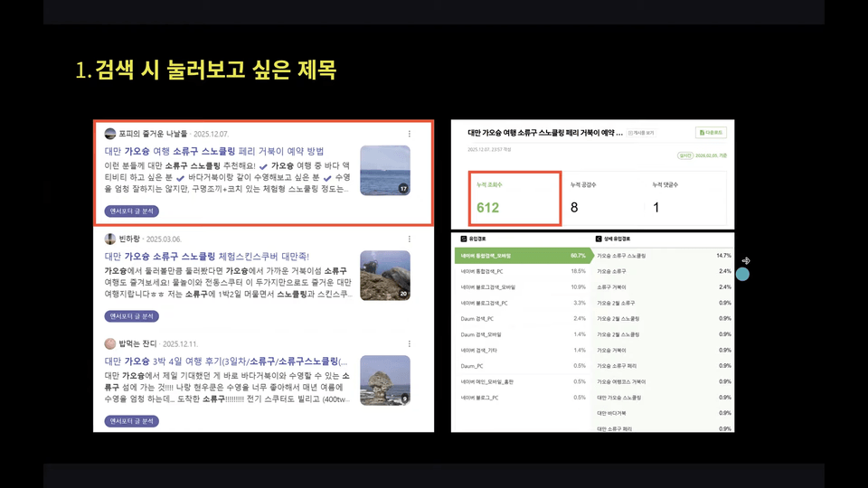Click the date 2025.03.06. beside 빈하랑
Viewport: 868px width, 488px height.
click(164, 239)
